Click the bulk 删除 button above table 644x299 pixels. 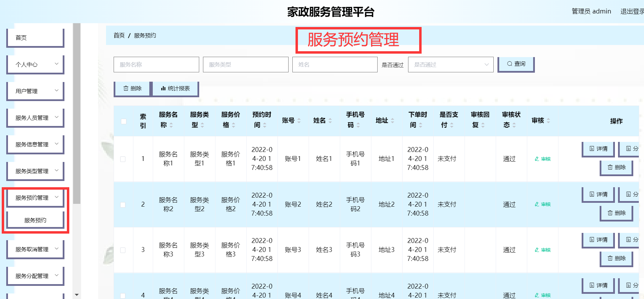132,89
